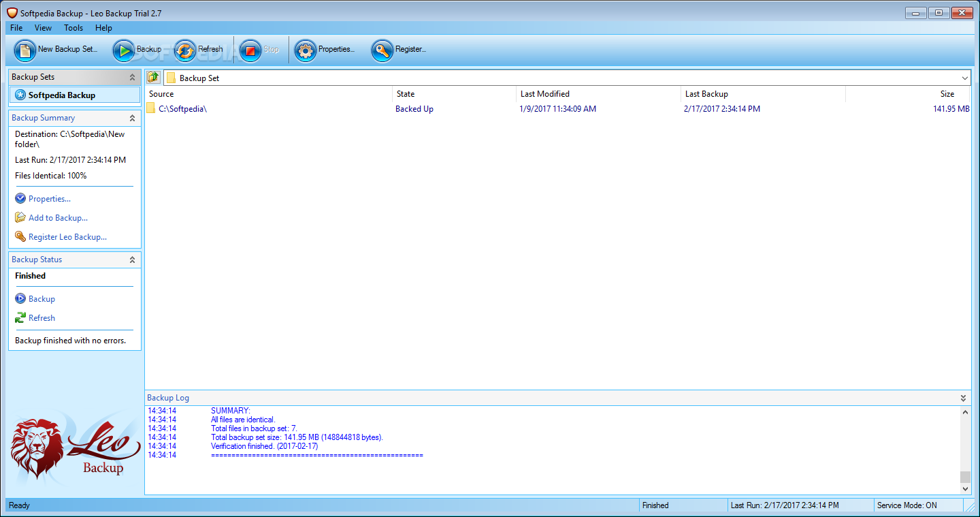Click the go-up-one-level folder icon
The height and width of the screenshot is (517, 980).
coord(154,77)
